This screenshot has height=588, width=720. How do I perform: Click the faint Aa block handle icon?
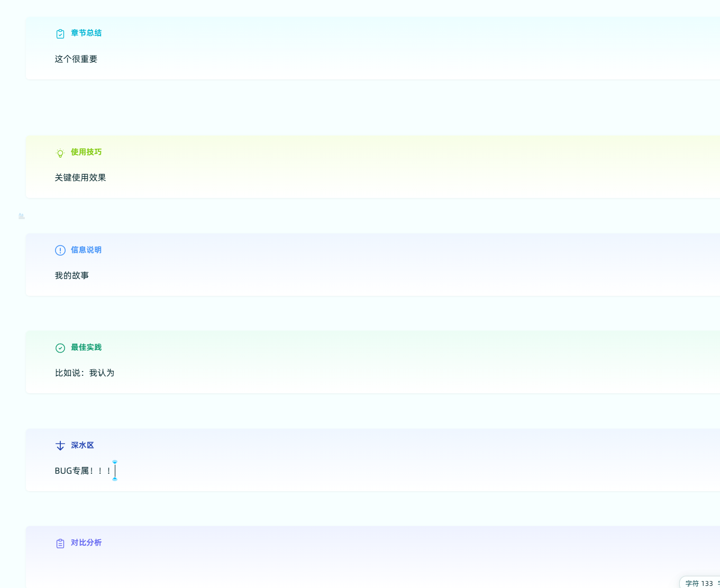pos(21,216)
